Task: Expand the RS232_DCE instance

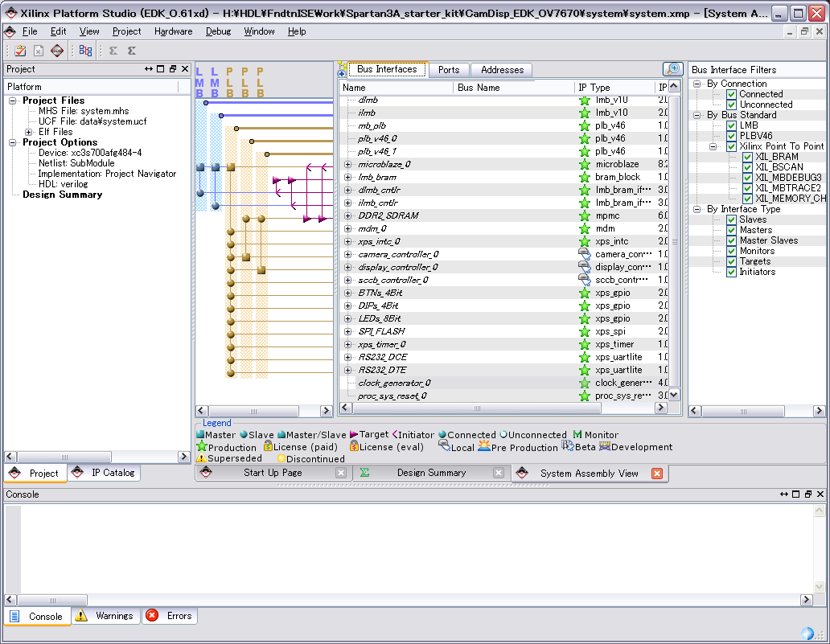Action: click(x=347, y=357)
